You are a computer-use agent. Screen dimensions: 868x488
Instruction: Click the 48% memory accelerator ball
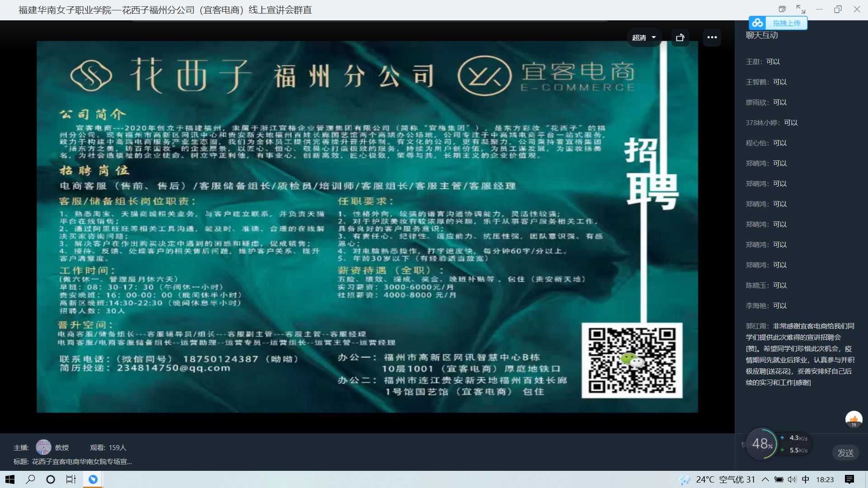coord(762,444)
